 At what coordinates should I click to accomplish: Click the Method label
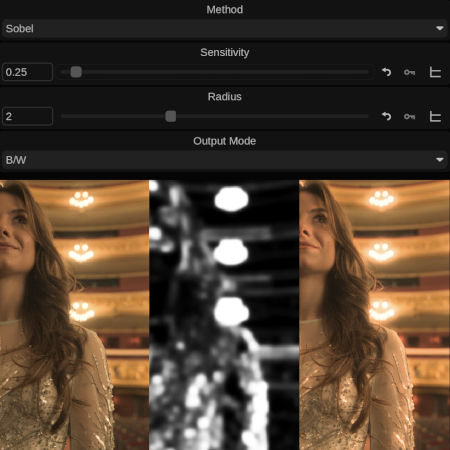click(224, 10)
